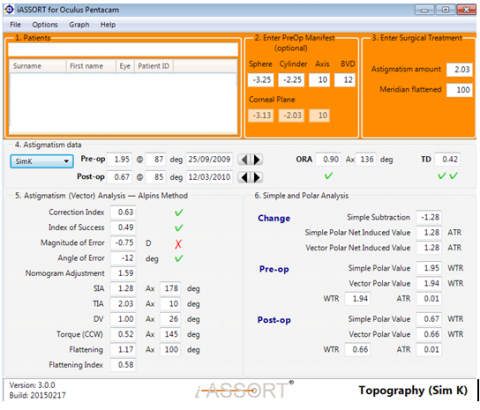Click green check mark next to Angle of Error
Viewport: 480px width, 410px height.
click(179, 258)
